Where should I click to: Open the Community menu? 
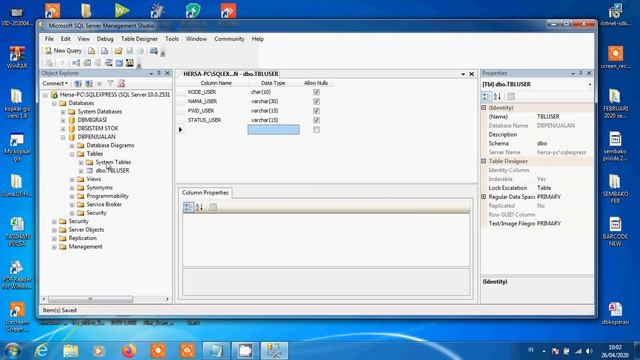point(229,39)
